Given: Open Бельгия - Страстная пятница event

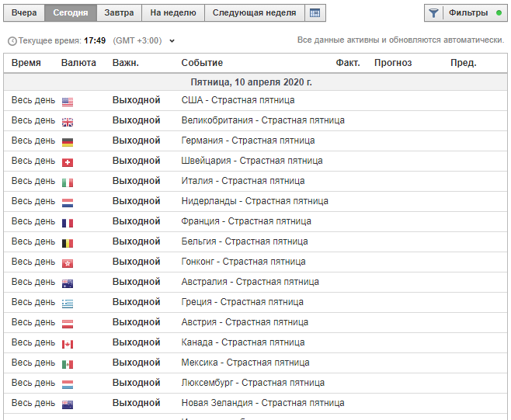Looking at the screenshot, I should click(x=245, y=241).
